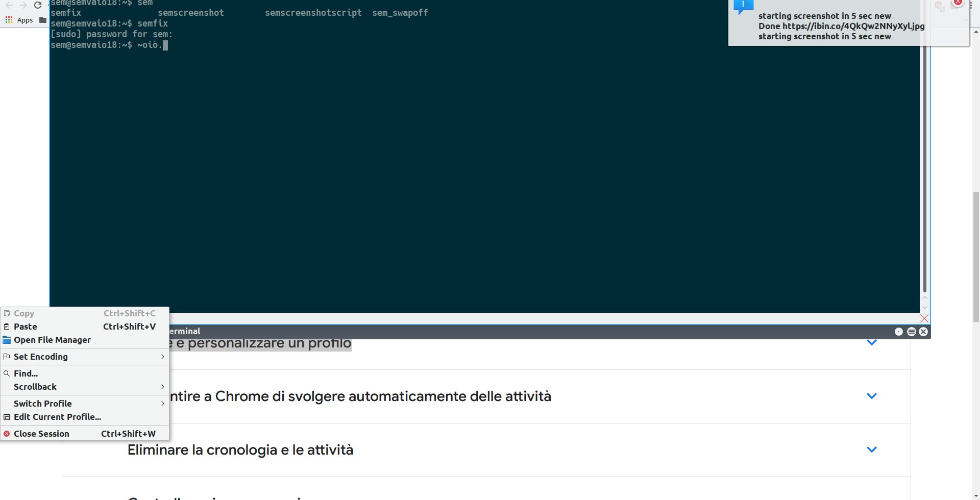Click the terminal scrollbar up arrow
This screenshot has height=500, width=980.
point(924,297)
